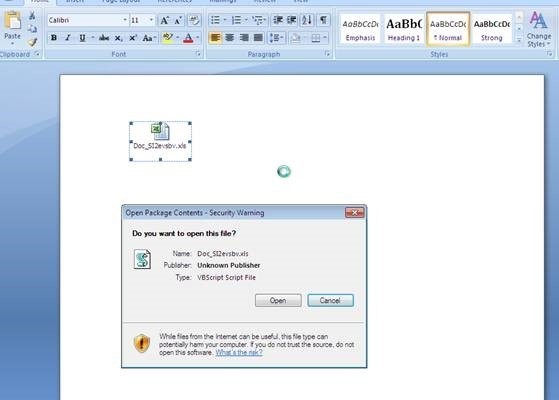Open the "What's the risk?" link
559x400 pixels.
239,353
